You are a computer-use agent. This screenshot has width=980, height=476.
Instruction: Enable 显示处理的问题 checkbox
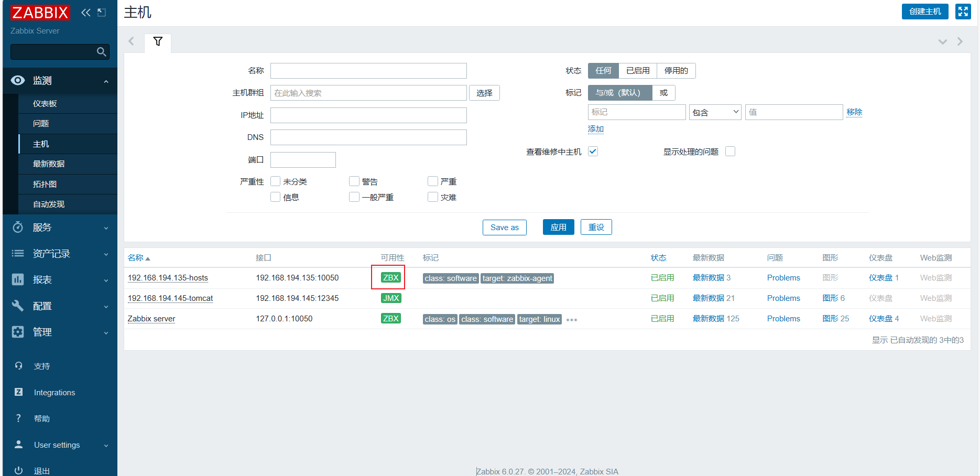tap(731, 152)
